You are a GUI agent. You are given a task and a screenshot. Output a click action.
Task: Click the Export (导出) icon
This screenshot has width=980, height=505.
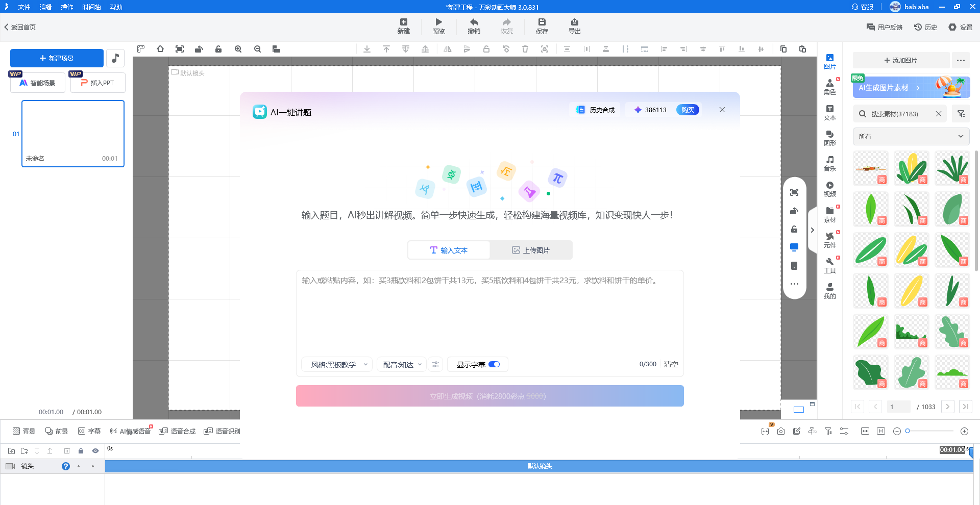pyautogui.click(x=574, y=22)
